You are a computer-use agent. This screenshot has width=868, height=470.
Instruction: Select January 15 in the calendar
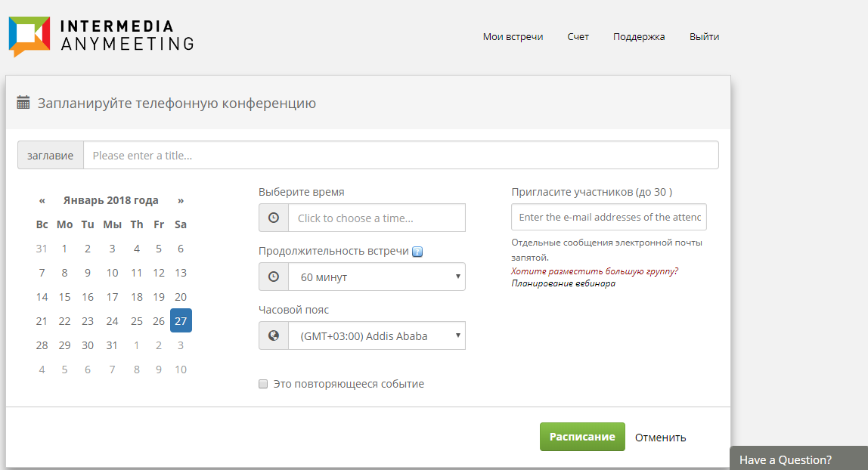click(x=65, y=297)
